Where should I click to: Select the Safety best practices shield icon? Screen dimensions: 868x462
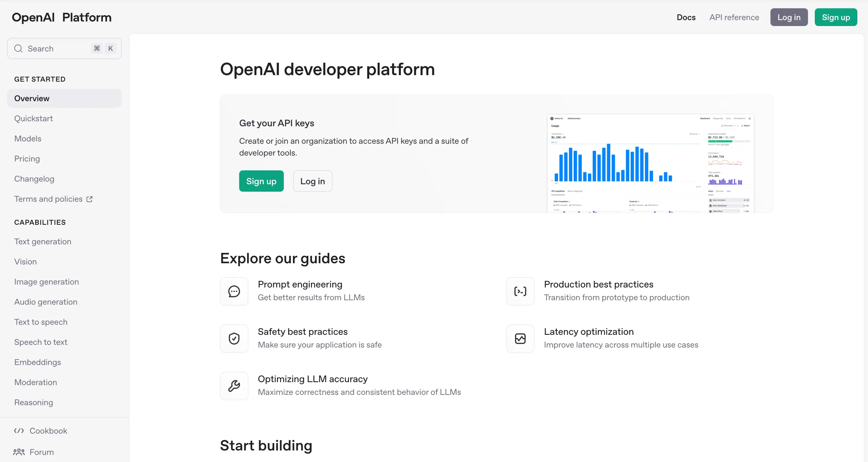234,339
